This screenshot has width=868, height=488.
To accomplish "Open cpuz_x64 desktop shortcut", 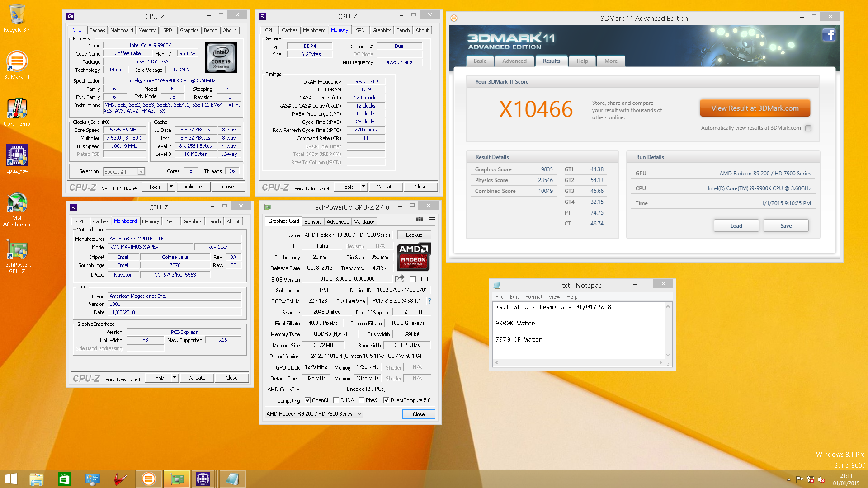I will (17, 159).
